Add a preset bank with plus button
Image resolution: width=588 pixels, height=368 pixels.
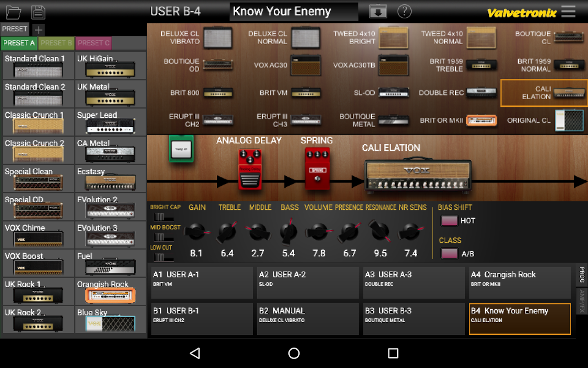tap(38, 30)
